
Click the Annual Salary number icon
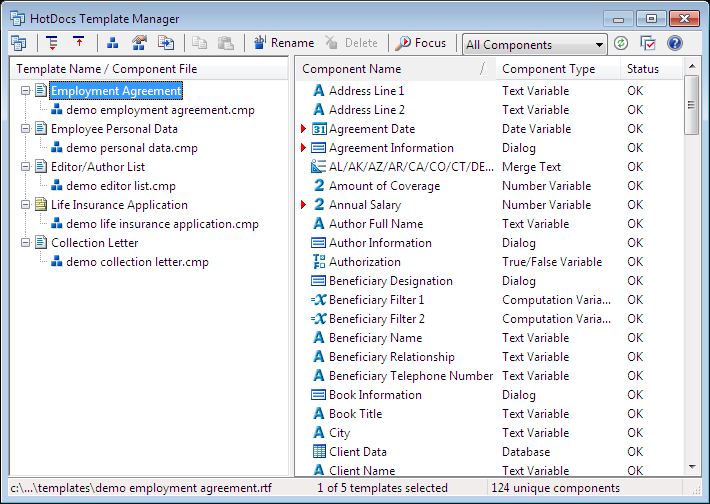[x=319, y=205]
